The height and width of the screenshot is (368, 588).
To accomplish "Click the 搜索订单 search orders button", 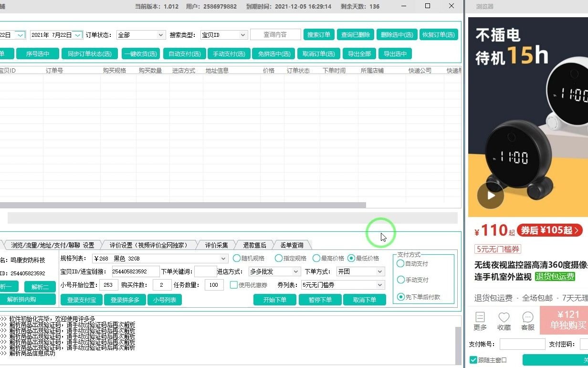I will 318,34.
